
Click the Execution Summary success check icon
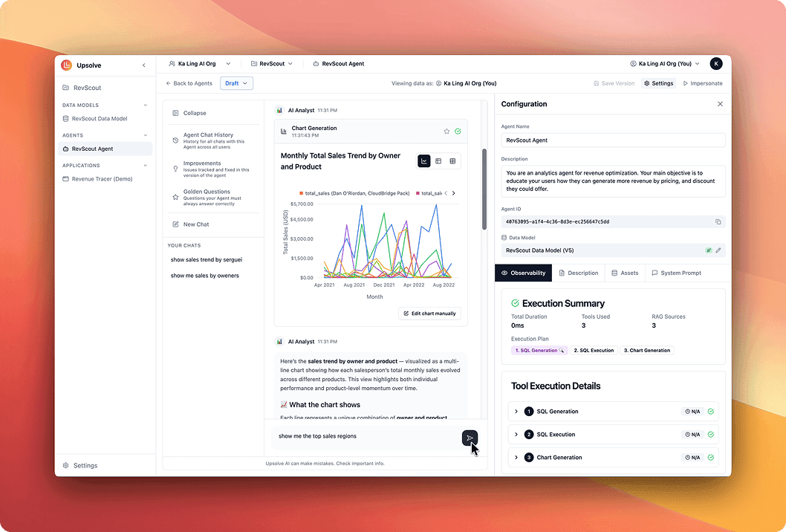[515, 303]
